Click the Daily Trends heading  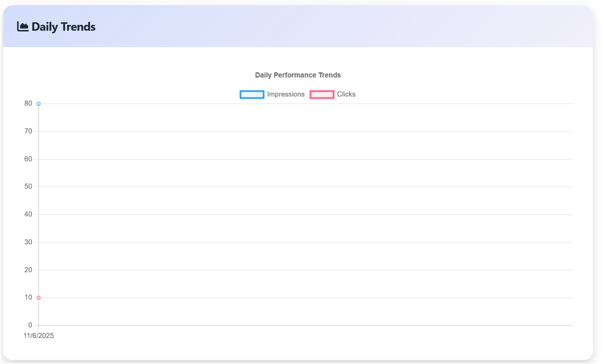(63, 27)
